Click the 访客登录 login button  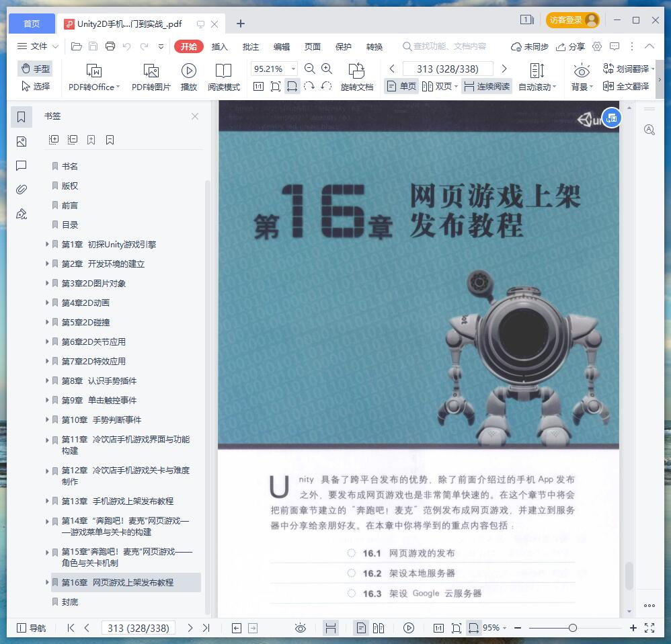coord(572,20)
